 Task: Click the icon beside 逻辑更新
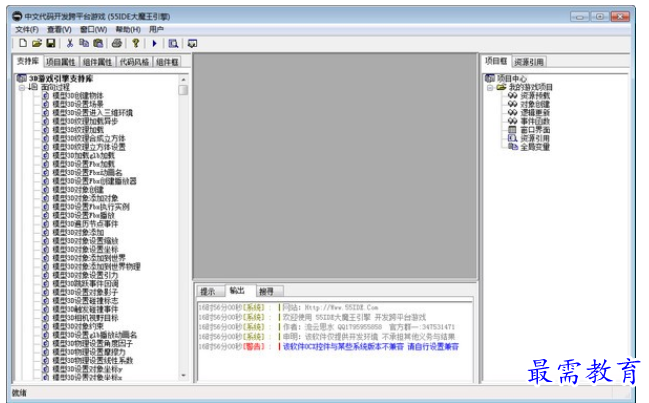[x=512, y=113]
